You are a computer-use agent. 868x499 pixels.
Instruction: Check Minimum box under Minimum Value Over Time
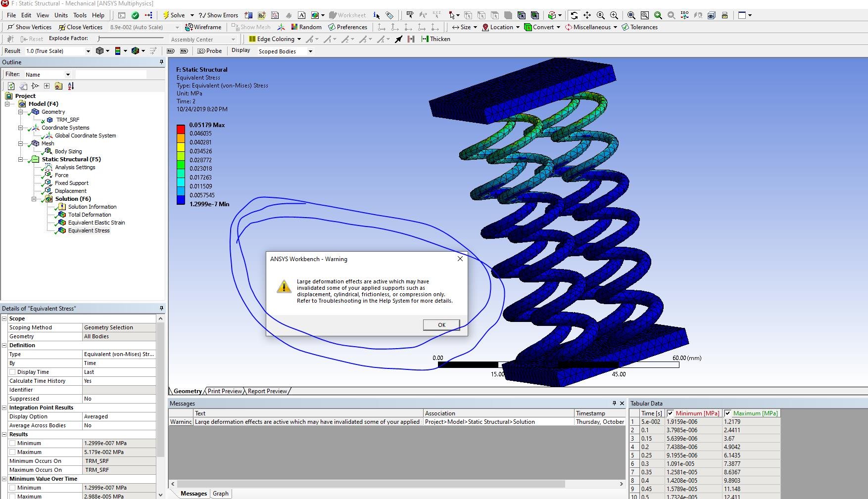[12, 488]
